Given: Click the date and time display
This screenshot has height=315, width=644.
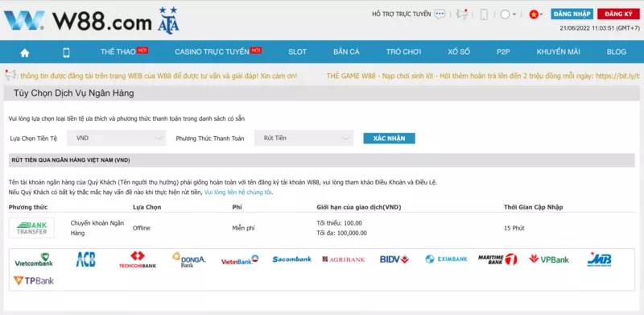Looking at the screenshot, I should click(x=600, y=28).
